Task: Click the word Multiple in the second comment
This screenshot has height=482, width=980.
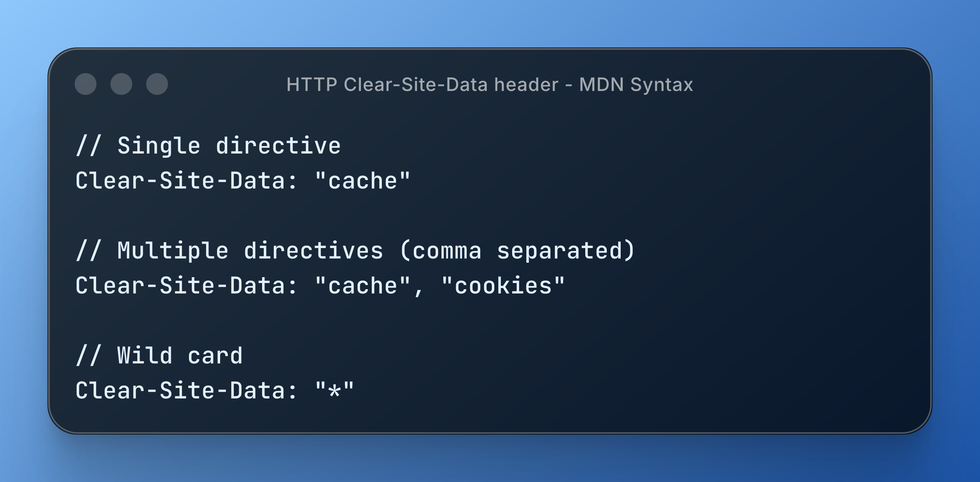Action: pyautogui.click(x=173, y=251)
